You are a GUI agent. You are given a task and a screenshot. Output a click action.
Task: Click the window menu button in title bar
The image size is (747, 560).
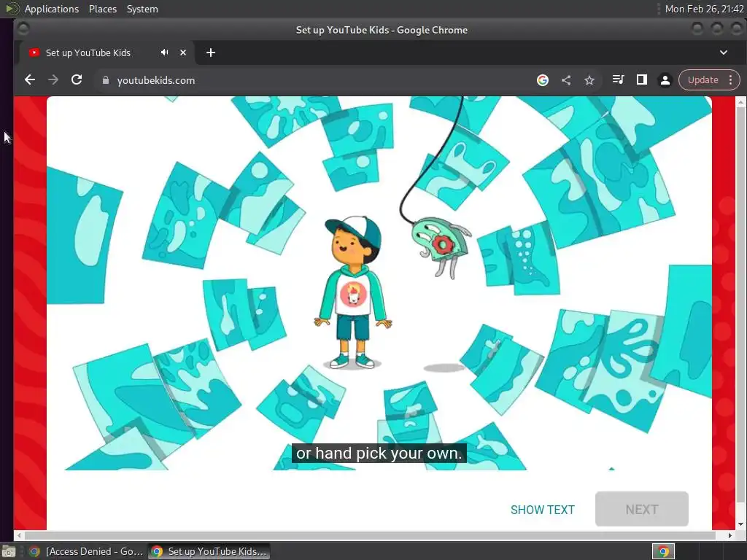[23, 29]
